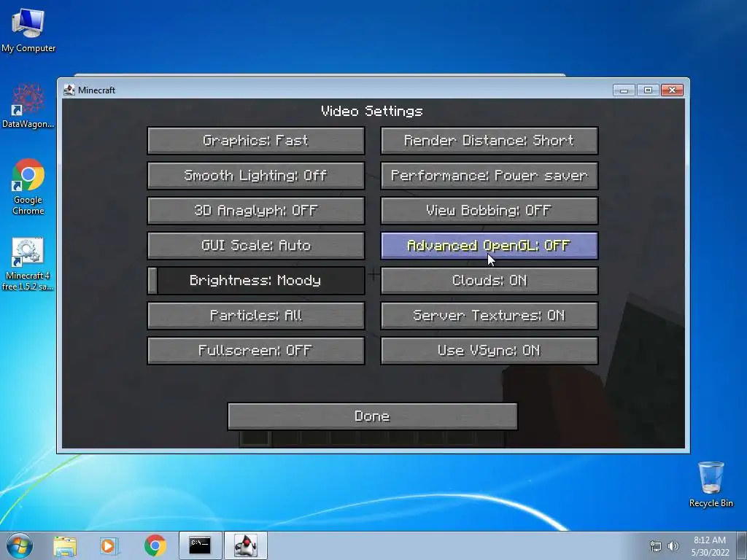
Task: Enable Advanced OpenGL option
Action: click(x=489, y=246)
